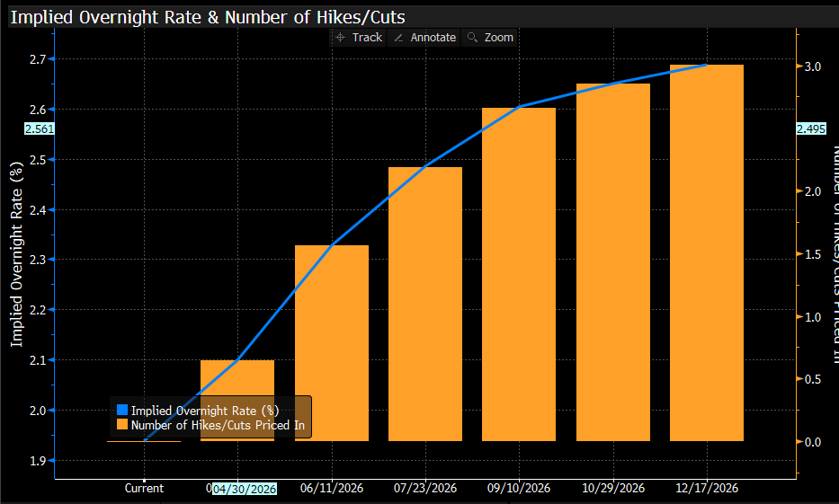Click the blue line's endpoint above 12/17/2026

pyautogui.click(x=707, y=65)
